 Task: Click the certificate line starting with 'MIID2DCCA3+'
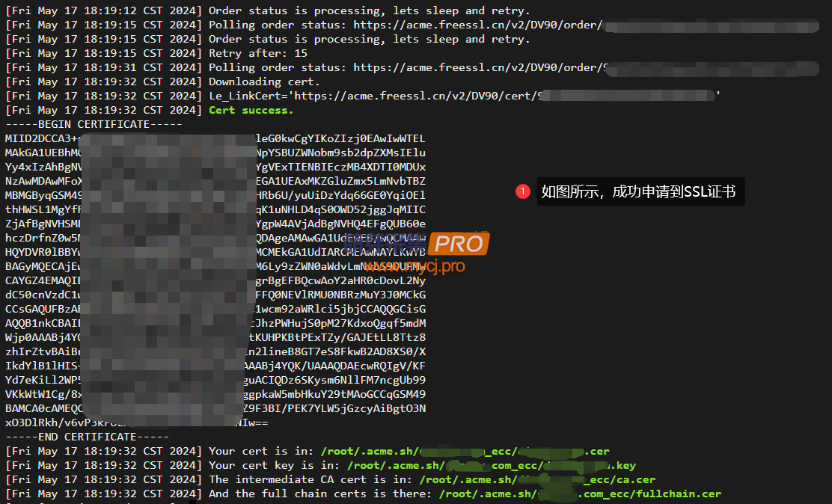(x=215, y=138)
